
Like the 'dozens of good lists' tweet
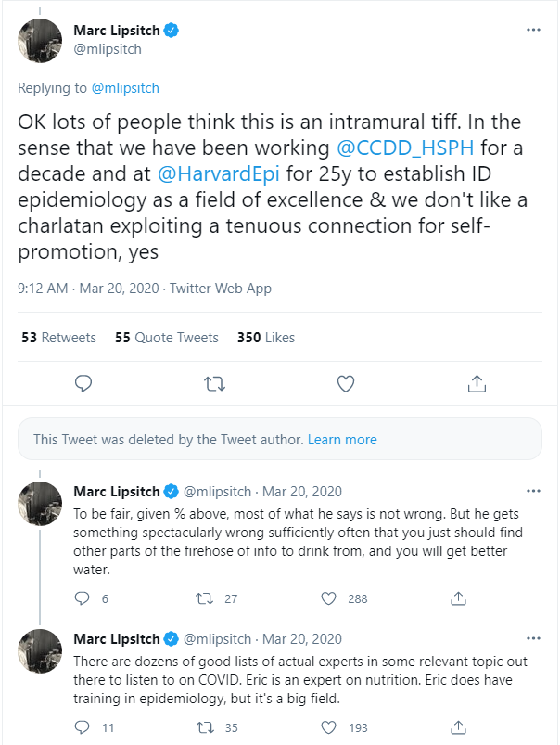pos(328,728)
